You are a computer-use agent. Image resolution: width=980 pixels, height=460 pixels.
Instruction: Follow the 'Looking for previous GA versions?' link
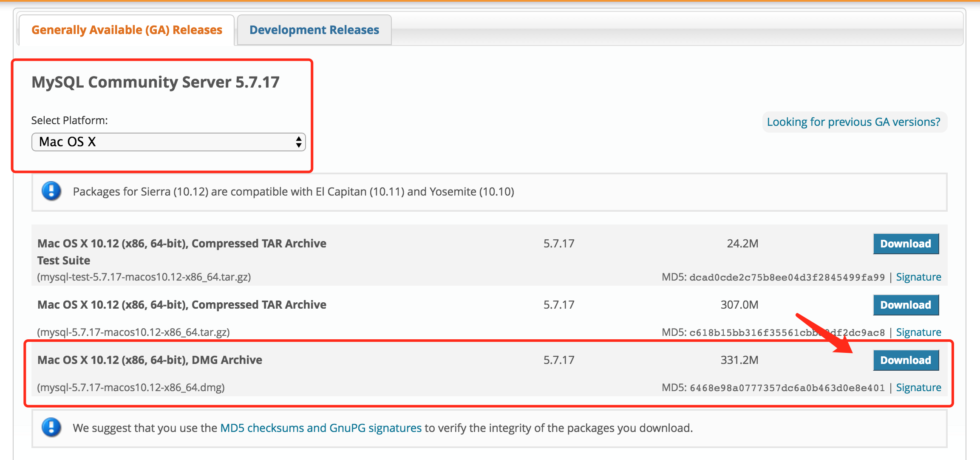click(853, 122)
